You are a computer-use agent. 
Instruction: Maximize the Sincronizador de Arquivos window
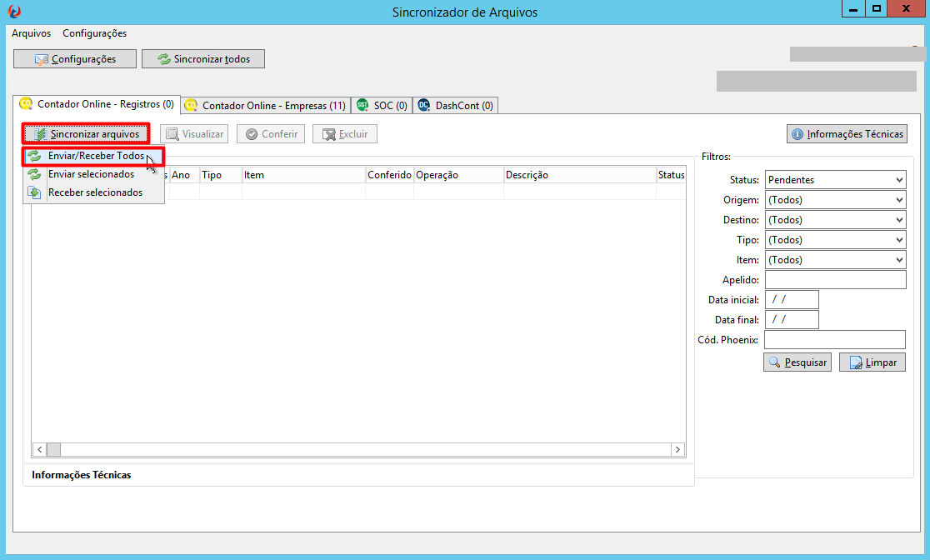pos(876,9)
